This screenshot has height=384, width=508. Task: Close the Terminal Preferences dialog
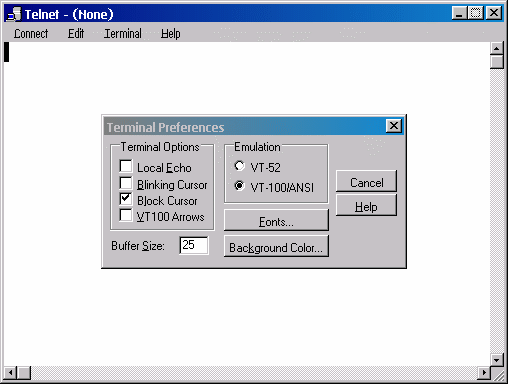(x=394, y=126)
